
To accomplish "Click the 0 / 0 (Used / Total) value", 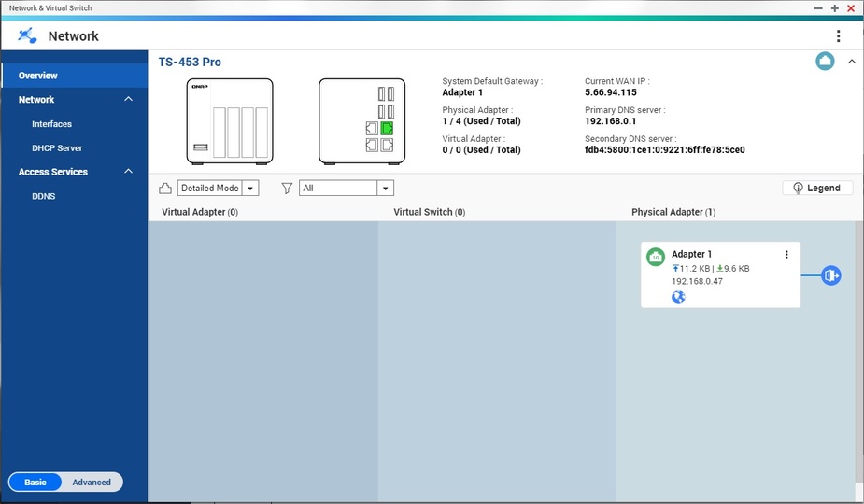I will click(x=481, y=150).
